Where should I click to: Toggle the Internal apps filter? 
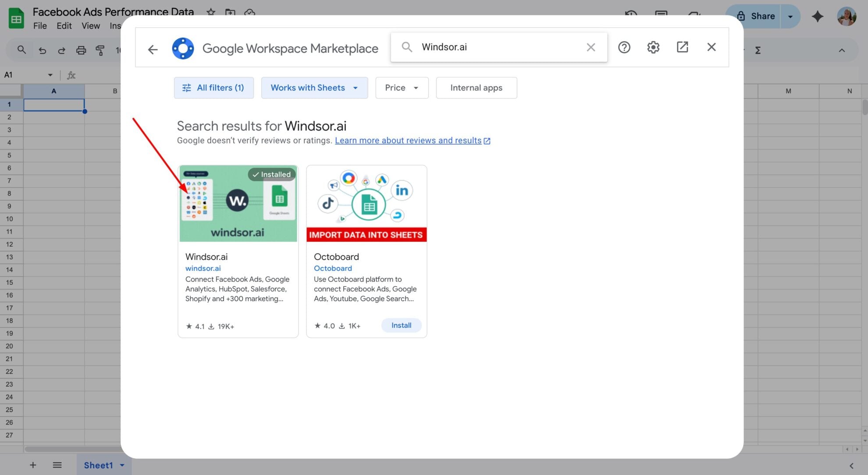pyautogui.click(x=476, y=88)
